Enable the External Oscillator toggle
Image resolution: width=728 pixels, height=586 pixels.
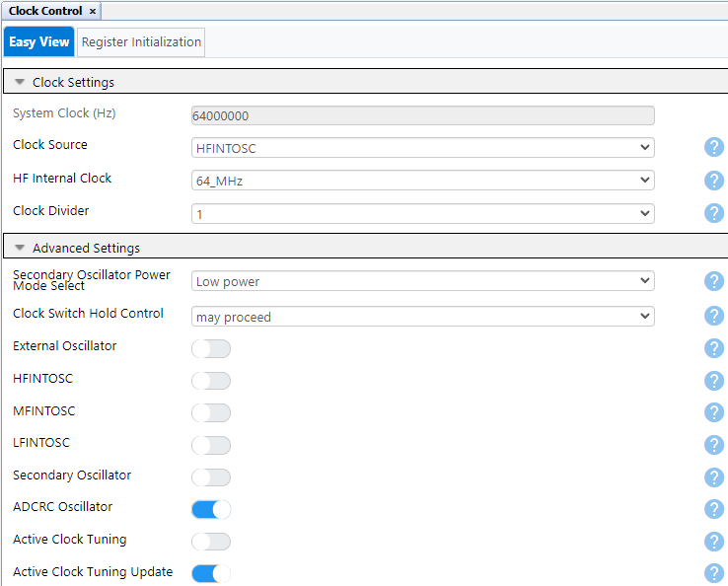(x=211, y=348)
